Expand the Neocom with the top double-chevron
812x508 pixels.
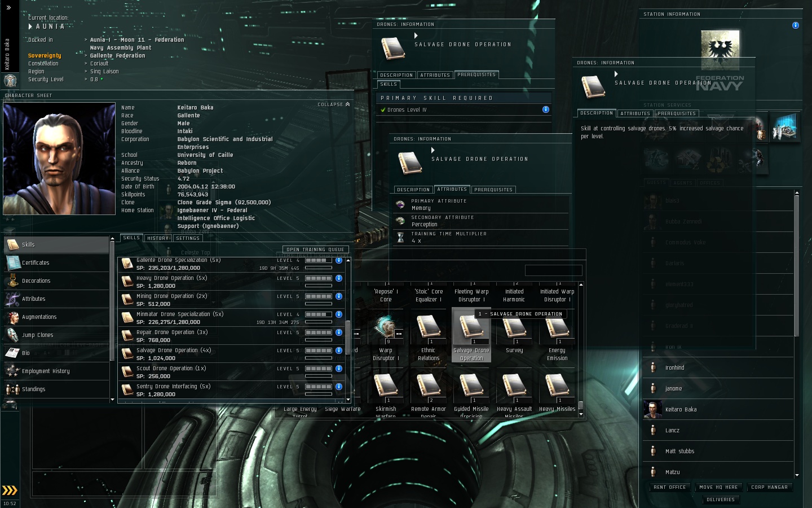pos(8,8)
